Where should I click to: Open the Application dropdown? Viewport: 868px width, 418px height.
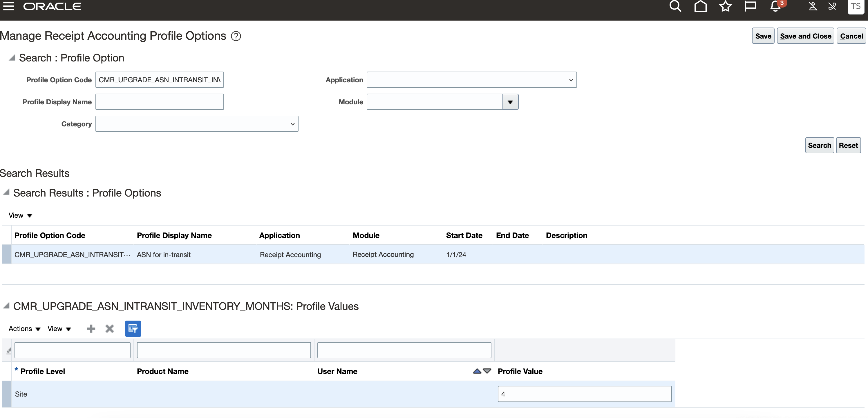click(471, 80)
